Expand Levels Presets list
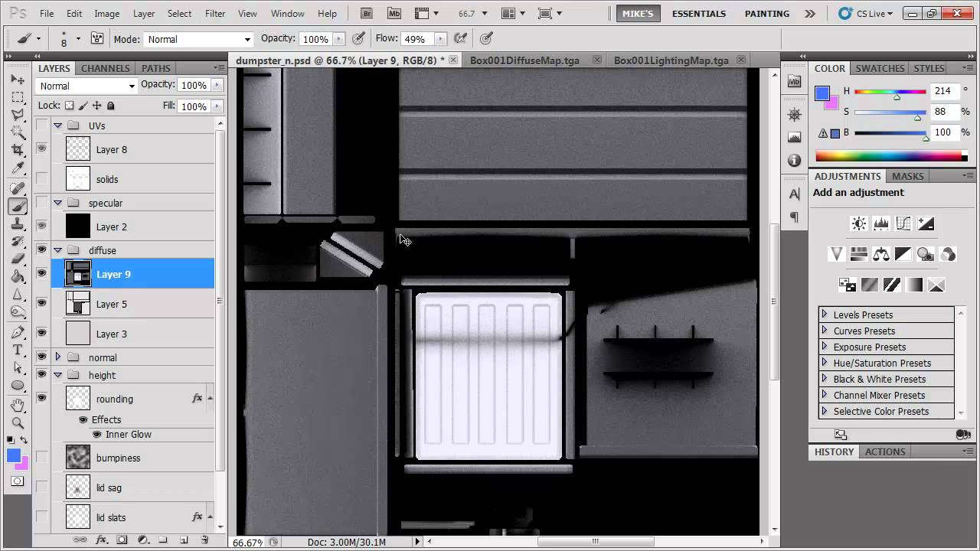980x551 pixels. click(x=825, y=315)
